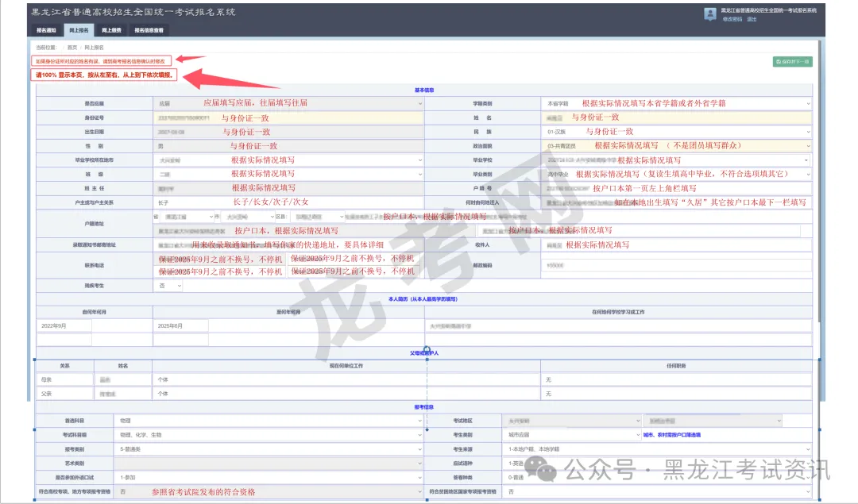Image resolution: width=858 pixels, height=504 pixels.
Task: Click the 邮政编码 input field
Action: pyautogui.click(x=677, y=265)
